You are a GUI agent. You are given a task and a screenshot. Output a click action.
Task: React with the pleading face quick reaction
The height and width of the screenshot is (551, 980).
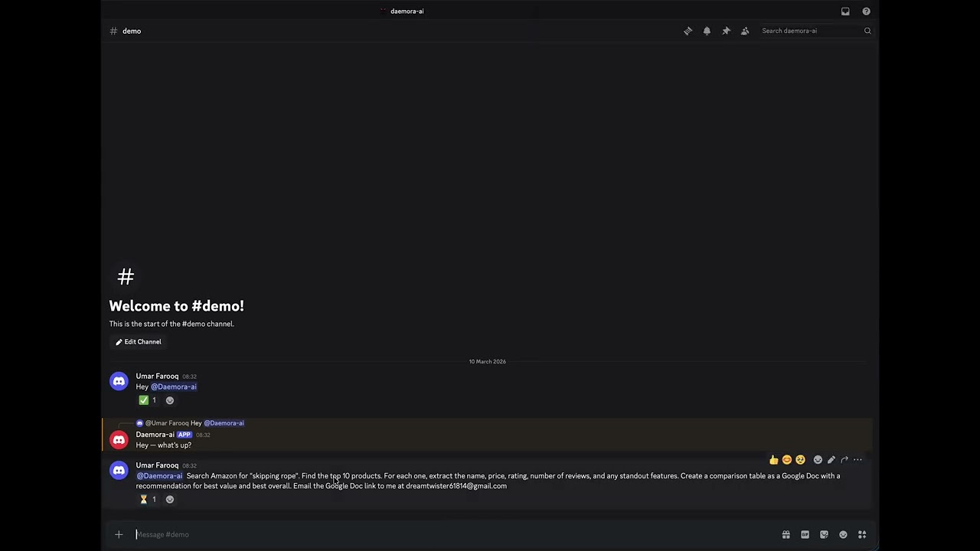800,460
